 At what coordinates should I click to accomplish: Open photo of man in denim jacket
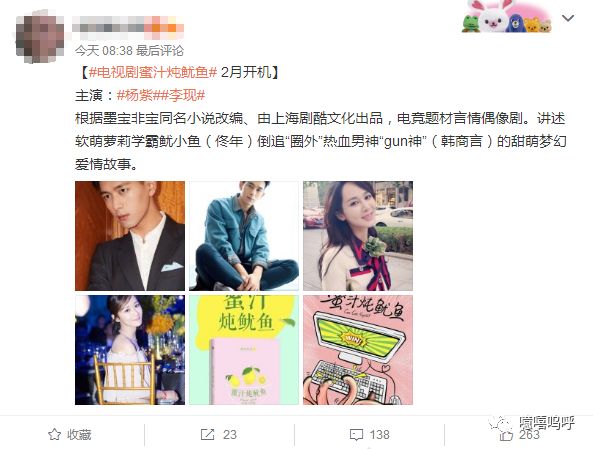(x=244, y=236)
